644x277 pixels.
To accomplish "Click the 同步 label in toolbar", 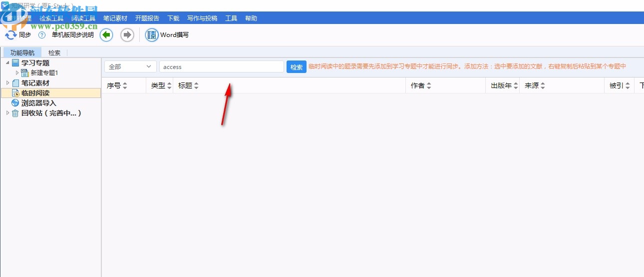I will [25, 35].
